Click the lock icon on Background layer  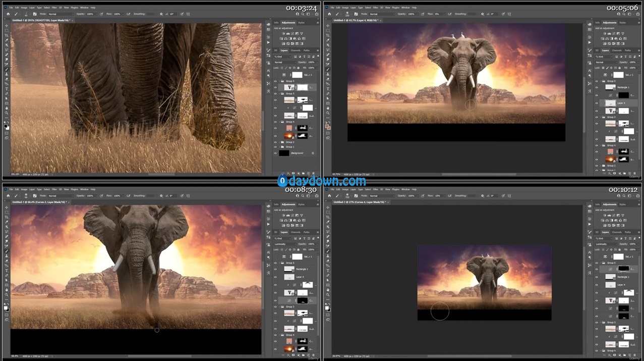tap(313, 153)
